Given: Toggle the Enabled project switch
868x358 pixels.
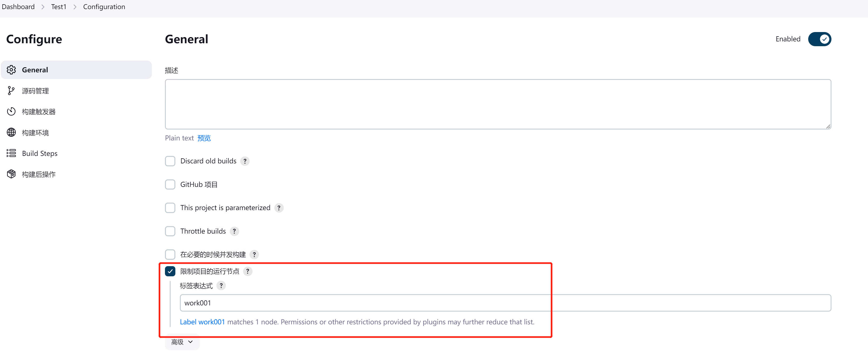Looking at the screenshot, I should point(819,39).
